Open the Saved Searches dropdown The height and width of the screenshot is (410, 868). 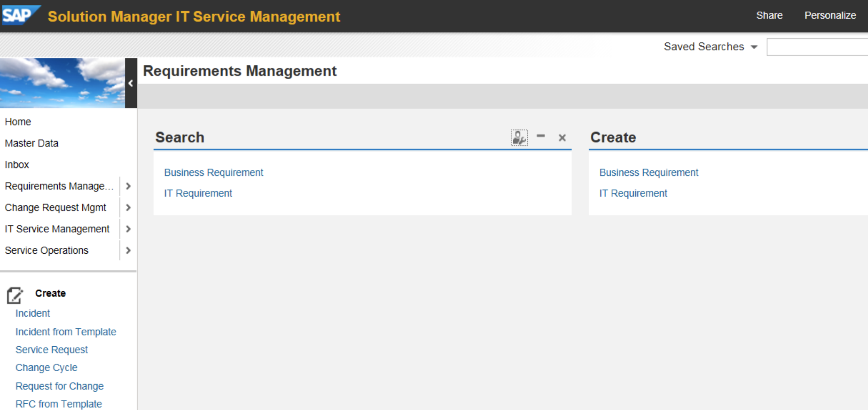pyautogui.click(x=754, y=47)
